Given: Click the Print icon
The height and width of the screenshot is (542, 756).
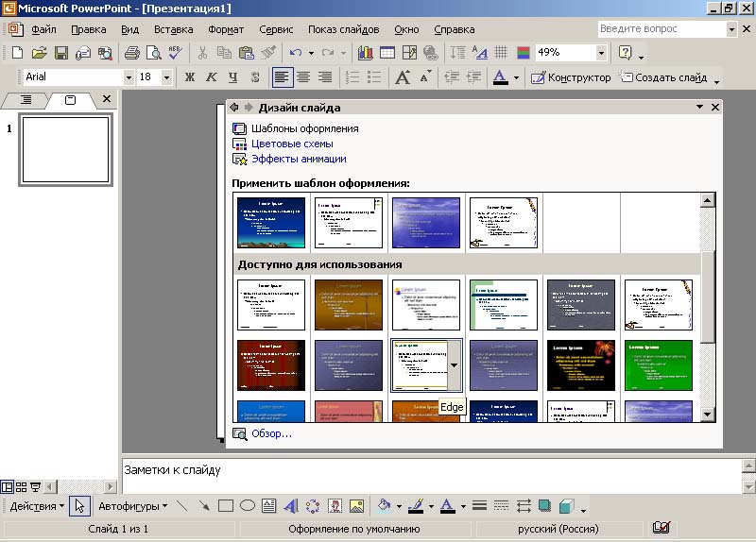Looking at the screenshot, I should [131, 53].
